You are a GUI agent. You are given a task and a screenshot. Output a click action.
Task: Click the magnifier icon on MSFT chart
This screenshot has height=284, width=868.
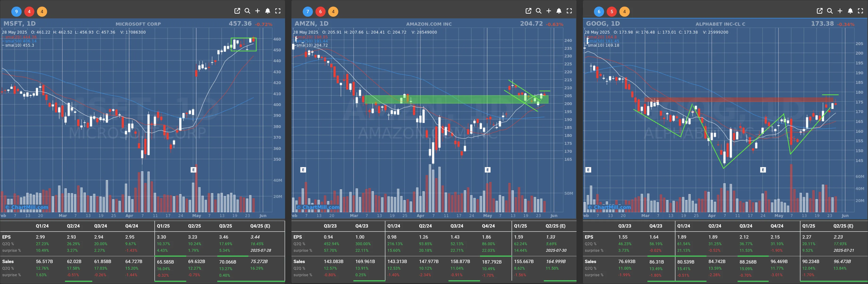247,11
